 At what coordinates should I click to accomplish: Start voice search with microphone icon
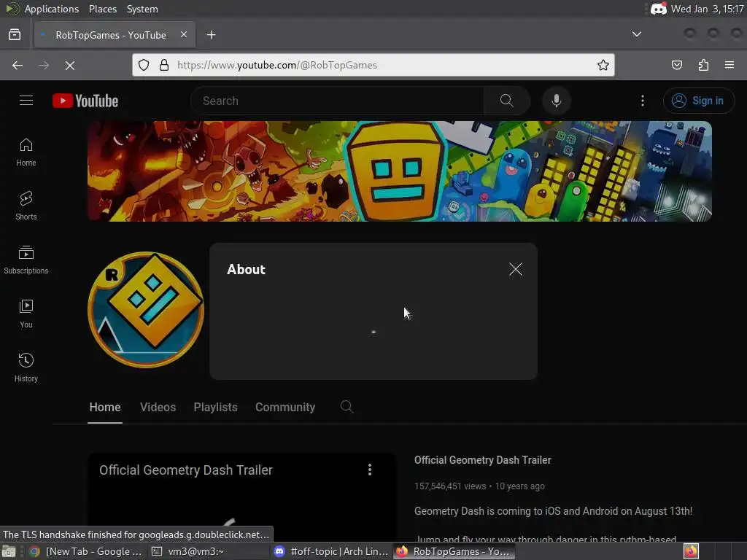coord(556,101)
